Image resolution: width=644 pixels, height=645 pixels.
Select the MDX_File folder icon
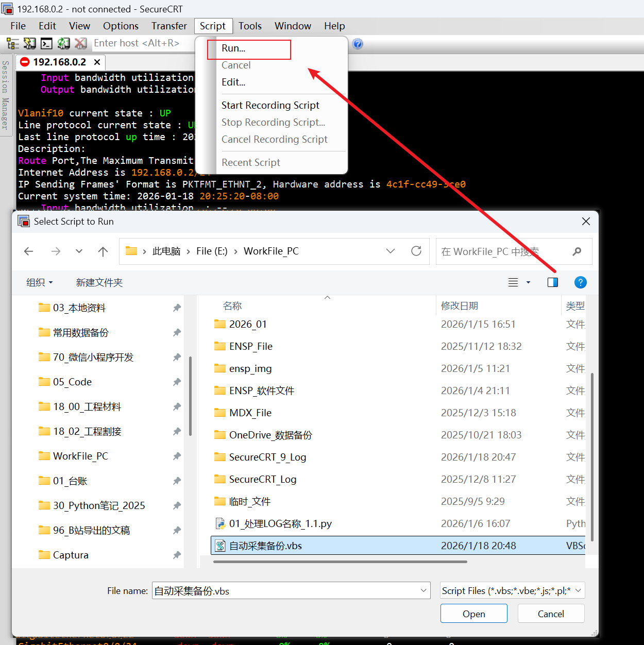click(220, 413)
